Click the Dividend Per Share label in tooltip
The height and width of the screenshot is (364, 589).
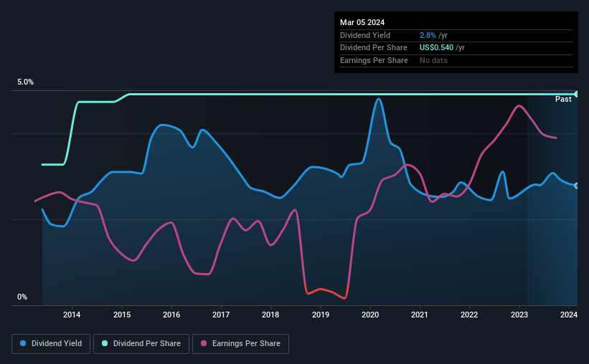(373, 48)
